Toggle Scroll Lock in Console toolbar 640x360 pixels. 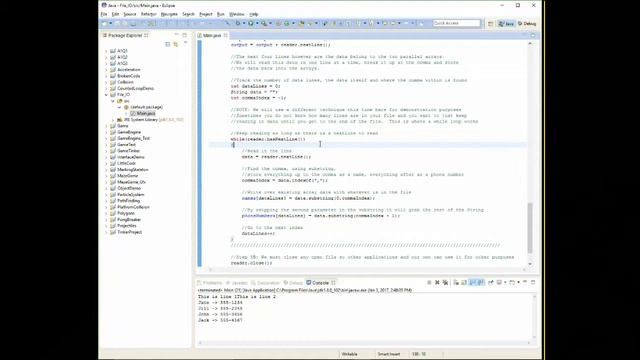click(x=464, y=282)
